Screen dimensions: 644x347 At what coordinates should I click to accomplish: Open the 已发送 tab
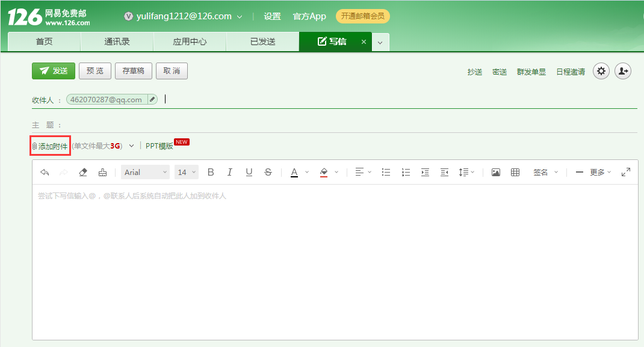pyautogui.click(x=262, y=41)
